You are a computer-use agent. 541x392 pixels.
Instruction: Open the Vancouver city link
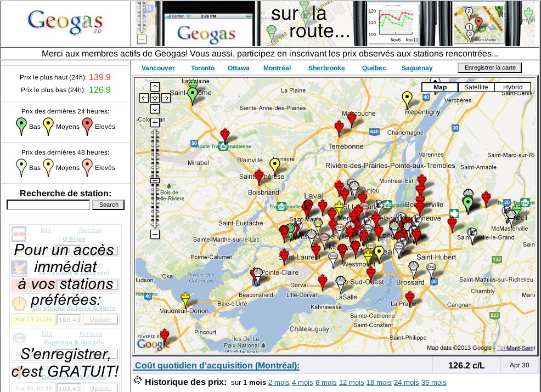point(158,68)
